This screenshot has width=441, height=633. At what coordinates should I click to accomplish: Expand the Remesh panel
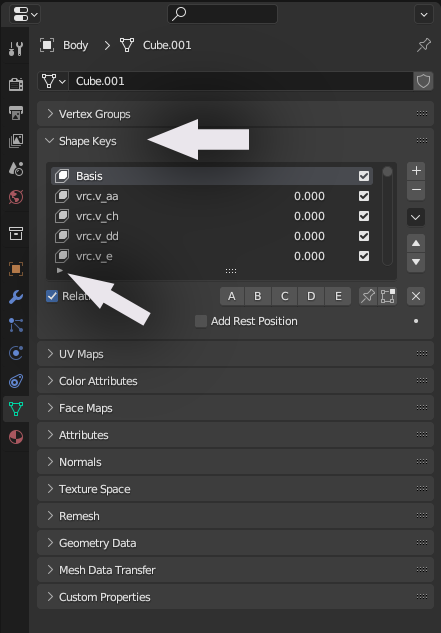coord(50,516)
